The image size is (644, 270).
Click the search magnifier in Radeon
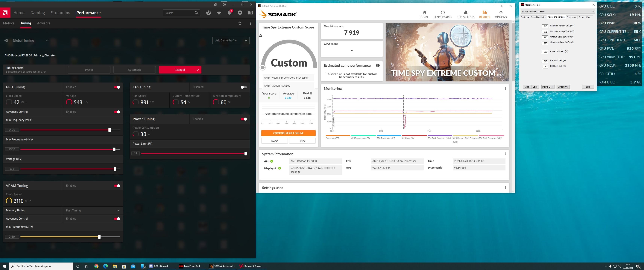[197, 13]
